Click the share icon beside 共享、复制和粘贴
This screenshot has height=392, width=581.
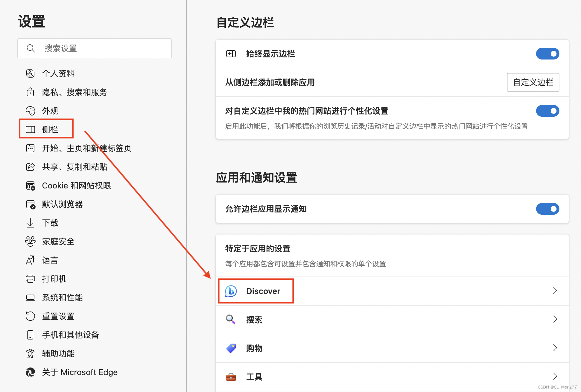click(30, 167)
